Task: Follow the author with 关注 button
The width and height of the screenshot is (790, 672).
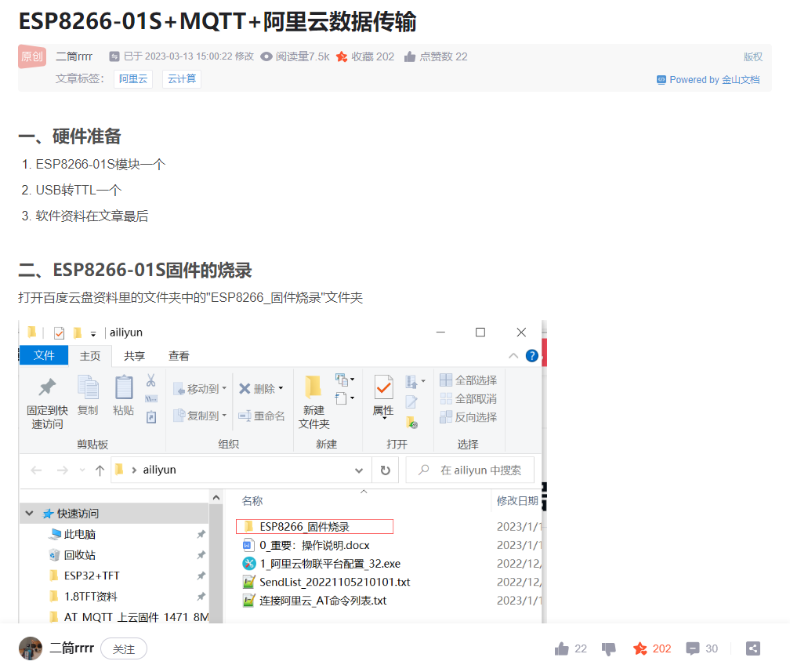Action: (124, 648)
